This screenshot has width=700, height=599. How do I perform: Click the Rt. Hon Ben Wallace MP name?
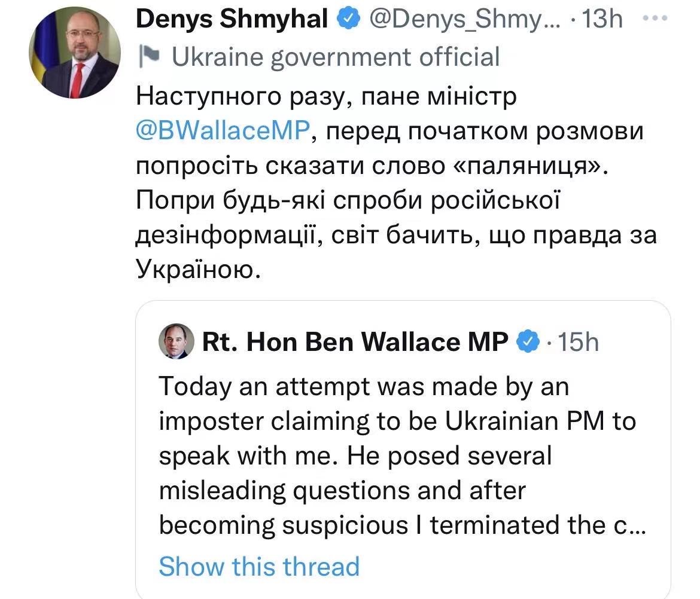355,342
